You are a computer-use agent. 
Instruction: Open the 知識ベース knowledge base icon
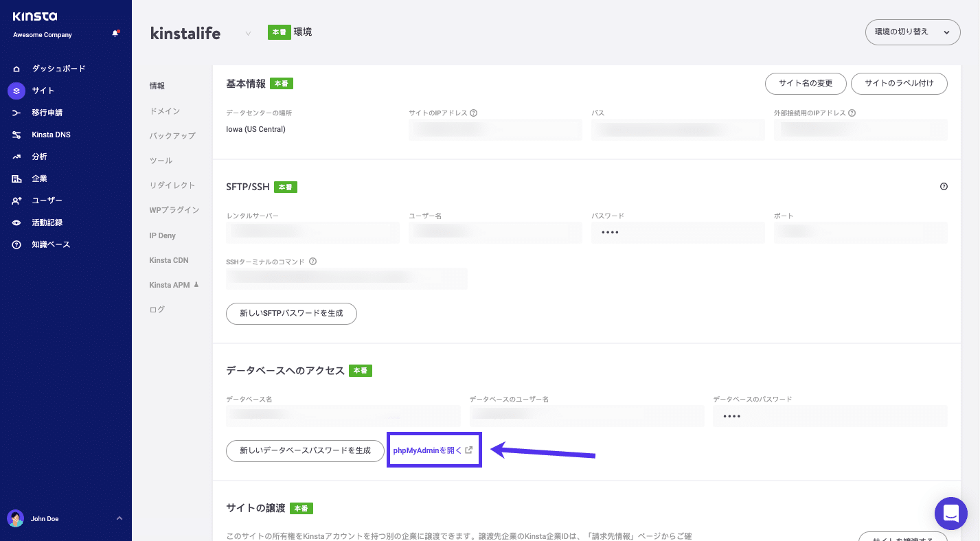click(16, 244)
